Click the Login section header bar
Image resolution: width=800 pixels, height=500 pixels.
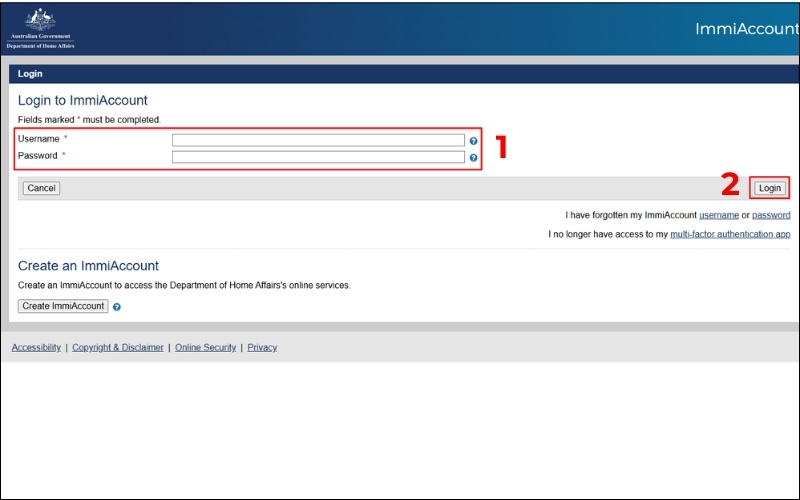pos(400,74)
